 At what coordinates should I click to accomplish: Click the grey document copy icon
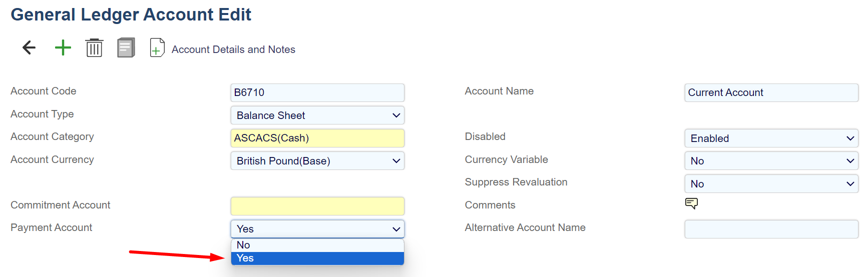click(126, 48)
